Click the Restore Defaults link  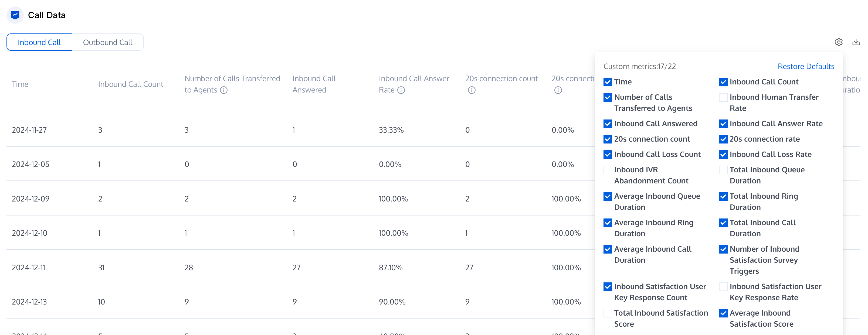805,66
